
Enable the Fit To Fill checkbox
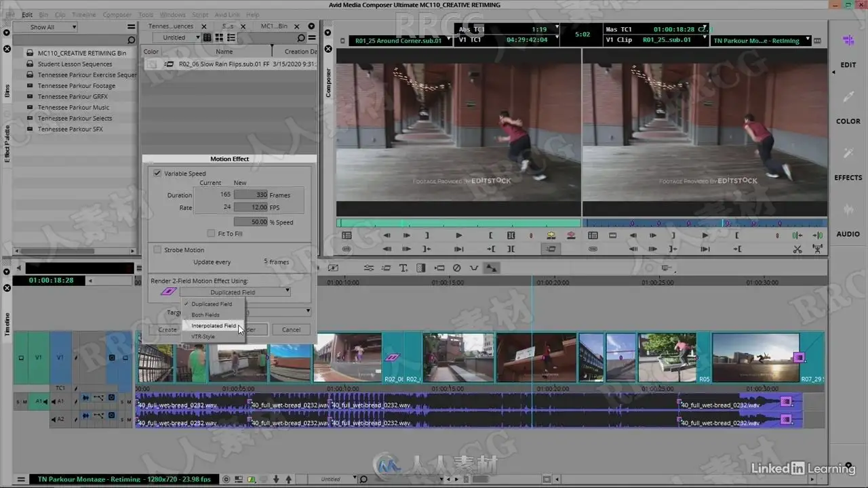coord(212,234)
